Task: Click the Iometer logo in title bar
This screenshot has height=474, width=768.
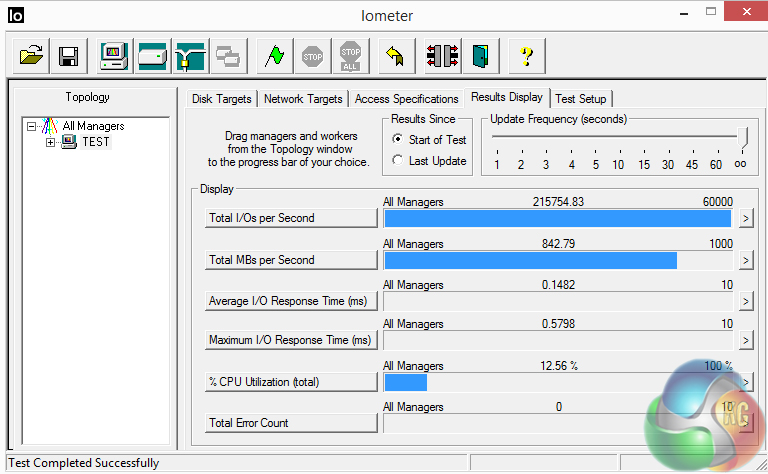Action: pos(16,15)
